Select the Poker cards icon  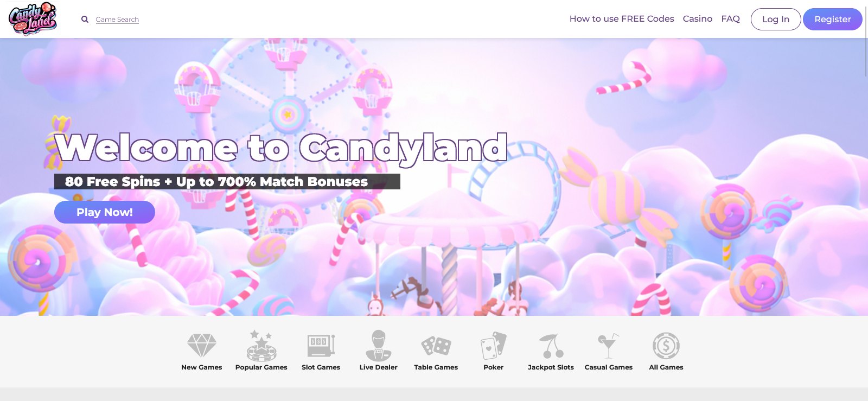point(494,346)
